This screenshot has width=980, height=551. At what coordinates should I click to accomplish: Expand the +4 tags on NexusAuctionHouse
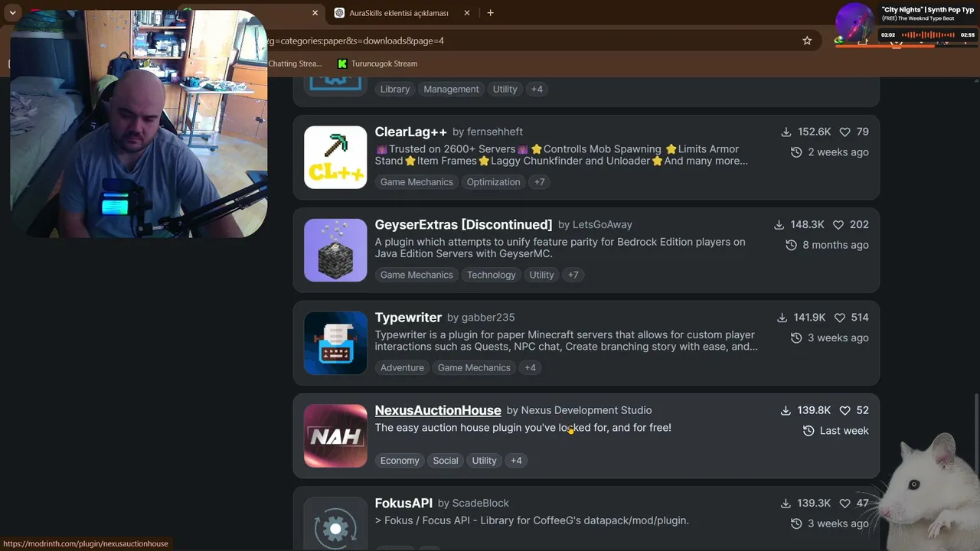(516, 461)
